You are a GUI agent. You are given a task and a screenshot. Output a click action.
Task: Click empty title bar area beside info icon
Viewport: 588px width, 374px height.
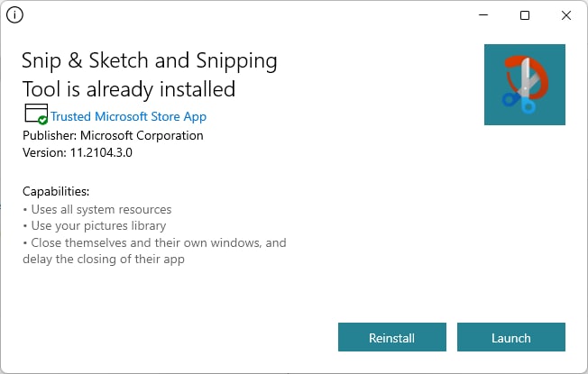(x=243, y=15)
